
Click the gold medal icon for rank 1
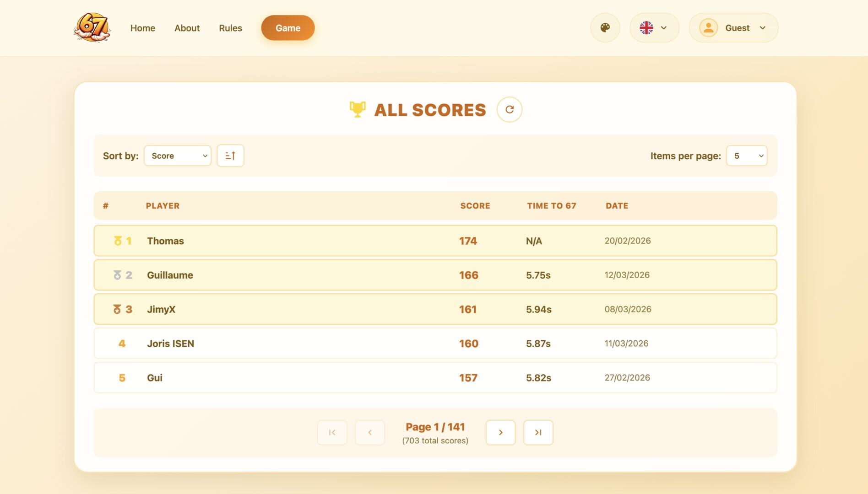point(118,241)
